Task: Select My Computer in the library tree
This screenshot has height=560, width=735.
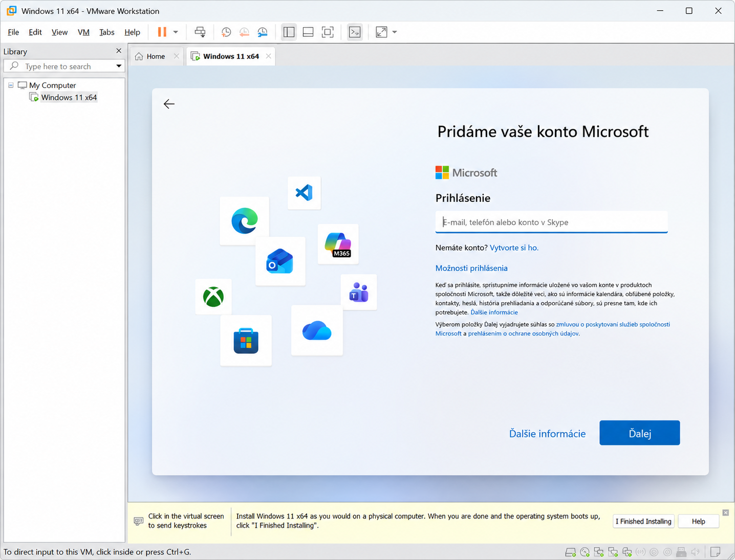Action: tap(52, 85)
